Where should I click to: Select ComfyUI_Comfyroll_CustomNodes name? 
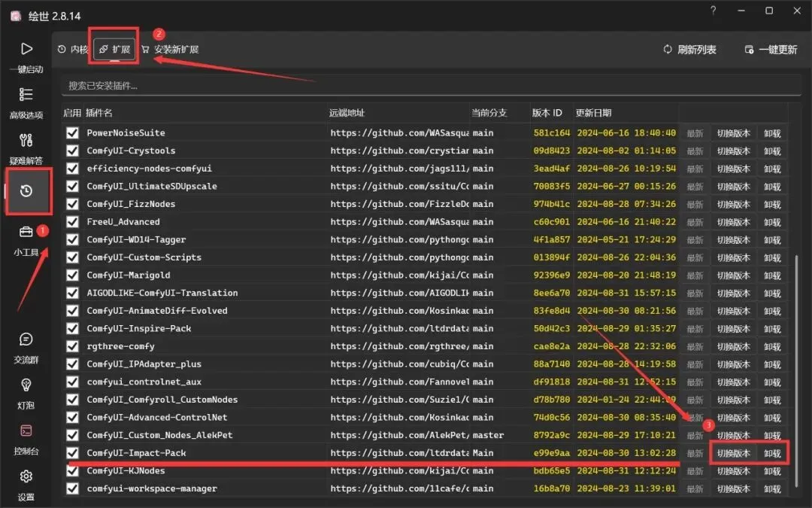click(162, 400)
